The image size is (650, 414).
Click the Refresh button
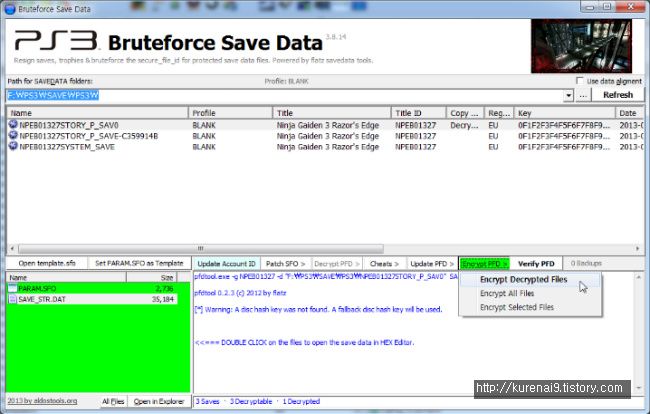click(618, 95)
